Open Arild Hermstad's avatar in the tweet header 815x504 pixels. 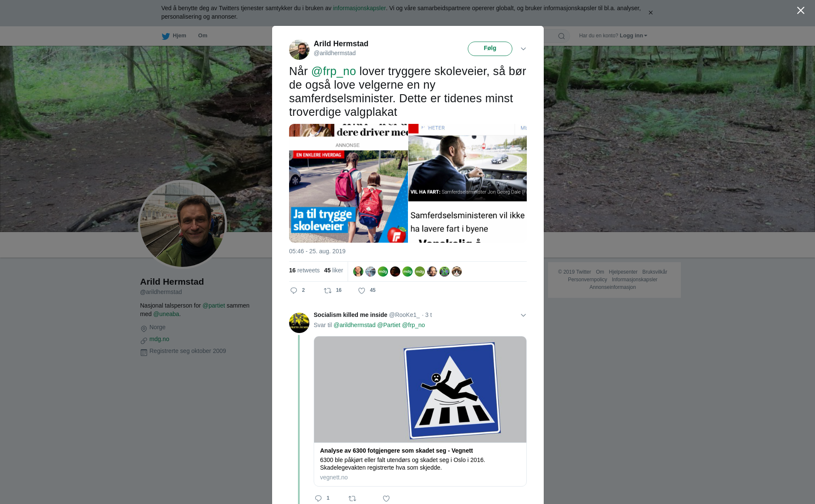click(299, 50)
